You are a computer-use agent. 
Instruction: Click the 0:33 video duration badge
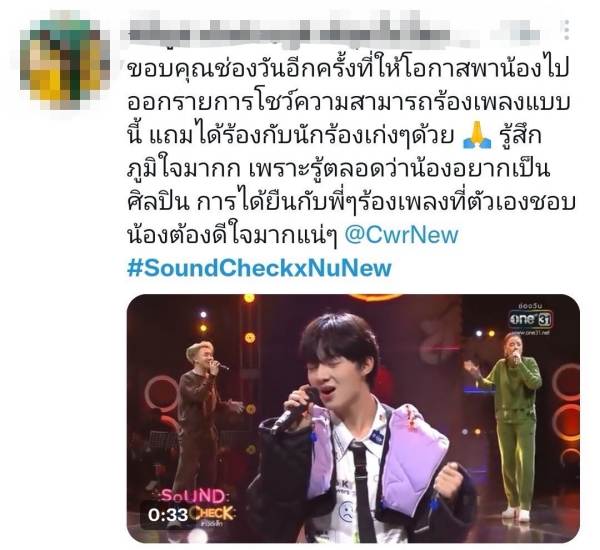(168, 515)
